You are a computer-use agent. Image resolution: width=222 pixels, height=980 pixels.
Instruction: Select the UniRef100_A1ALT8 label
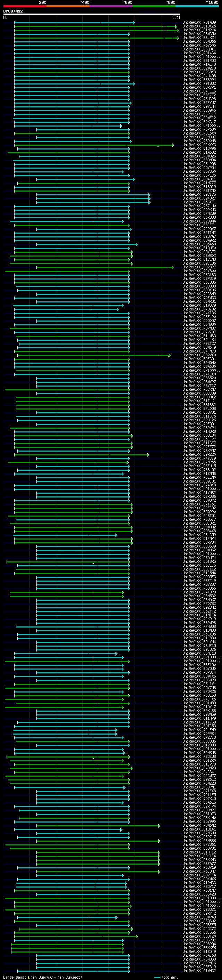pos(199,65)
